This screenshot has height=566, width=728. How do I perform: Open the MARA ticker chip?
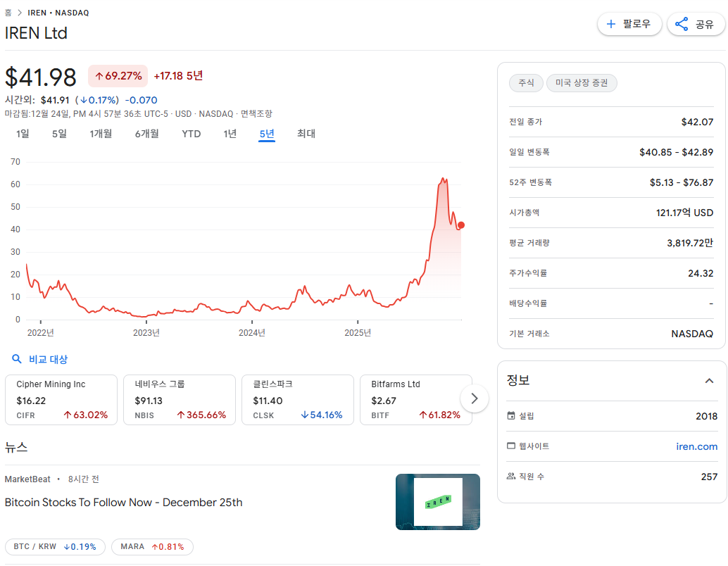152,546
